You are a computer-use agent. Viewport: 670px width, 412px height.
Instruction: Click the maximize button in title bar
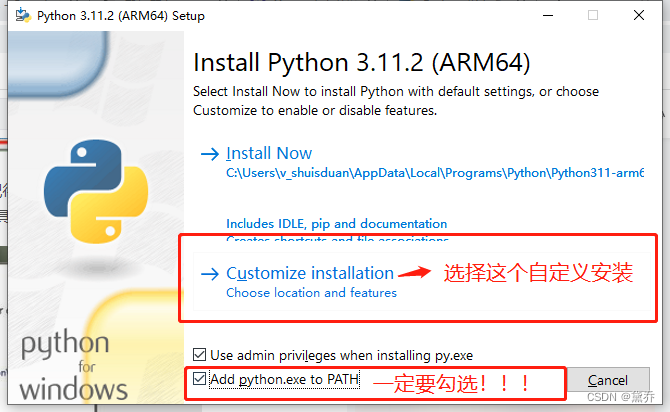point(593,15)
